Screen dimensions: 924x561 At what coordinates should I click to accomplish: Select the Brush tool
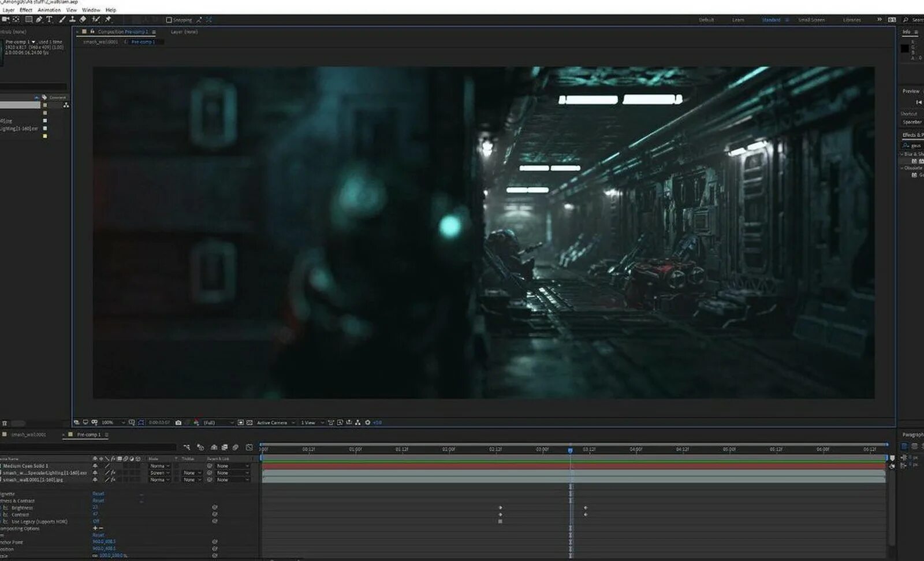[x=62, y=20]
